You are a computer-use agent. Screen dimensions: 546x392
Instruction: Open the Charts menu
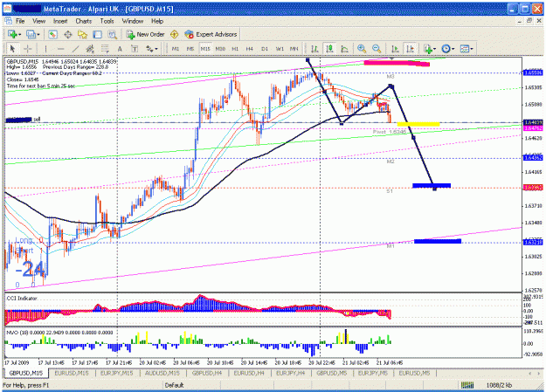point(84,21)
